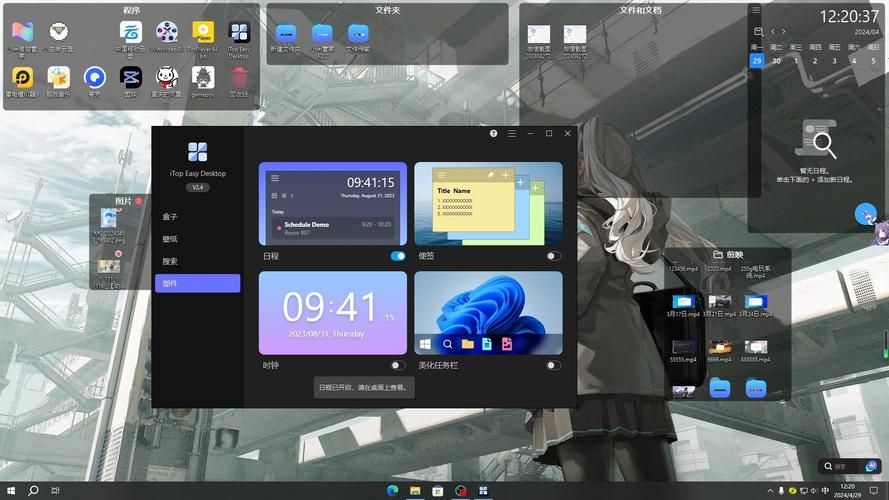Click the help question mark icon in iTop title bar
The image size is (889, 500).
(493, 133)
